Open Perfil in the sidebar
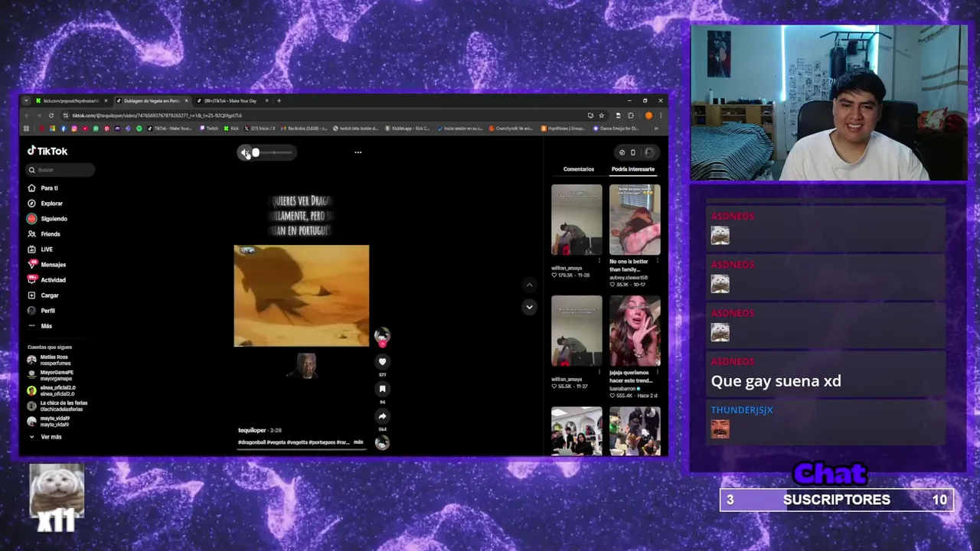 tap(41, 311)
